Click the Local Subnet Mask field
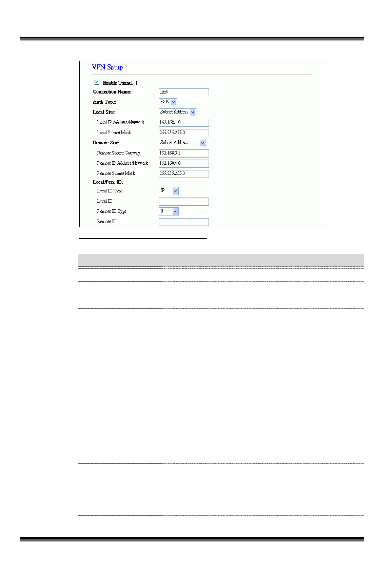Screen dimensions: 392x569 [x=184, y=133]
